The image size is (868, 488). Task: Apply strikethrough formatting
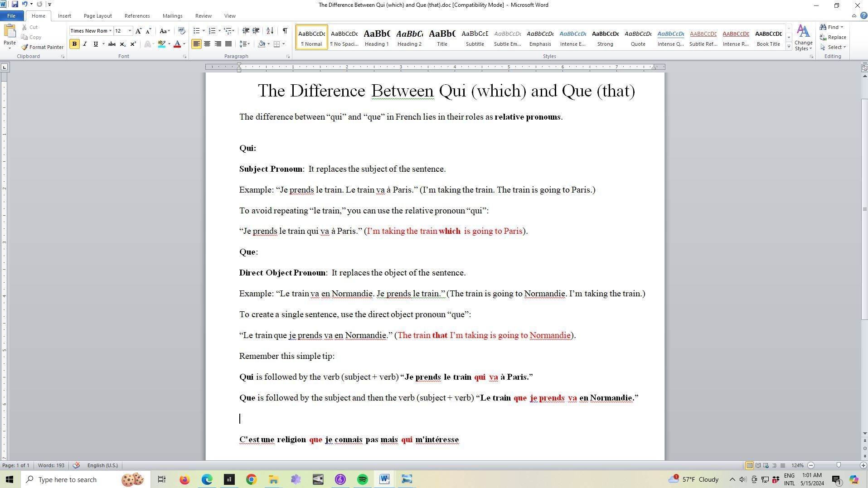[x=112, y=44]
